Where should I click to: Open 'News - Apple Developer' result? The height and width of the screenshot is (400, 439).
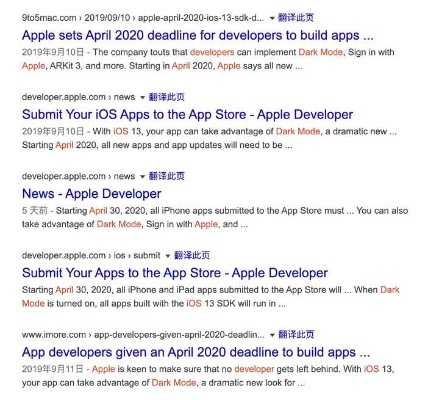(92, 194)
